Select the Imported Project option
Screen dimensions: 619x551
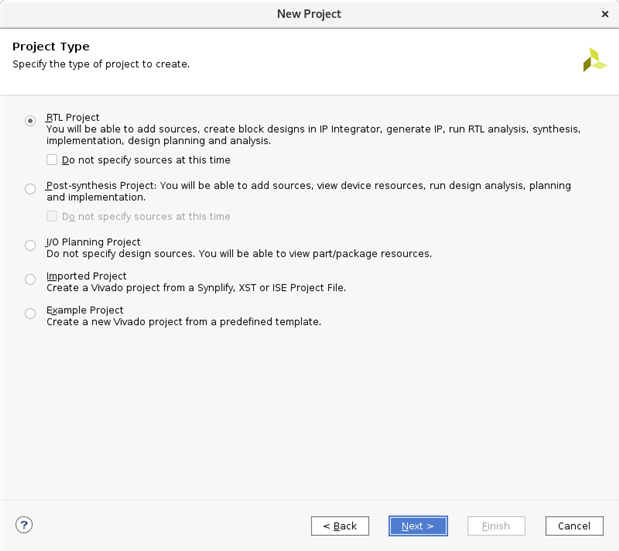pyautogui.click(x=30, y=279)
